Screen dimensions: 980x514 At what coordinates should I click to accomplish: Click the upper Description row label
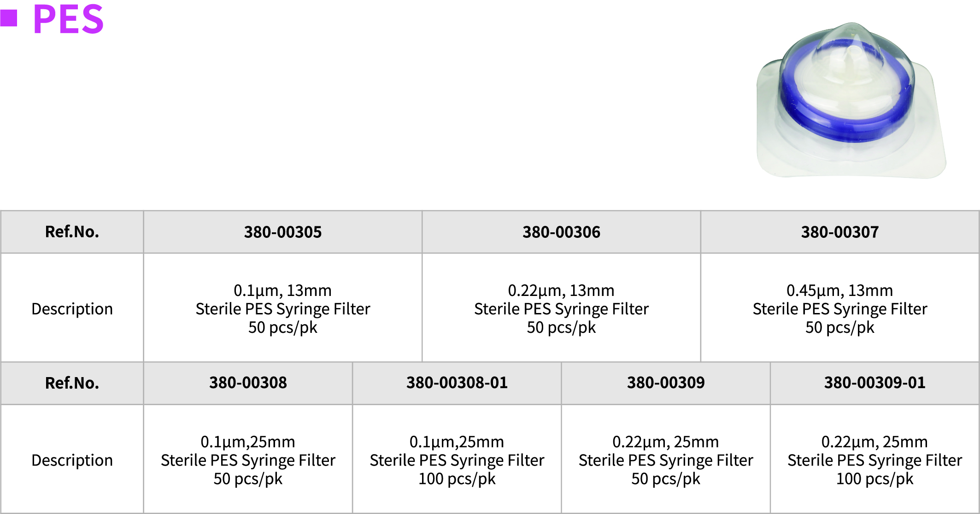point(72,309)
